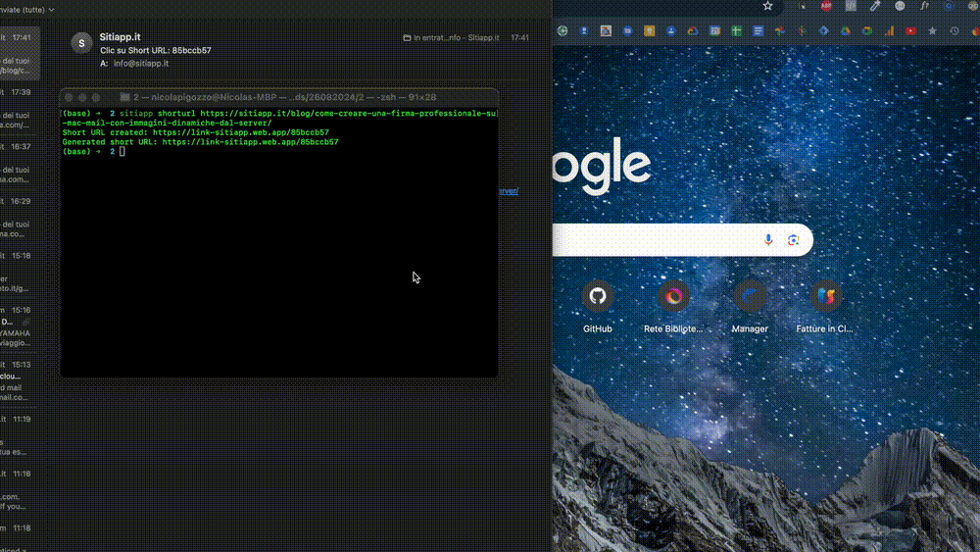Open the mailbox label 'In entrat...nfo – Sitiapp.it'
Viewport: 980px width, 552px height.
pyautogui.click(x=451, y=37)
